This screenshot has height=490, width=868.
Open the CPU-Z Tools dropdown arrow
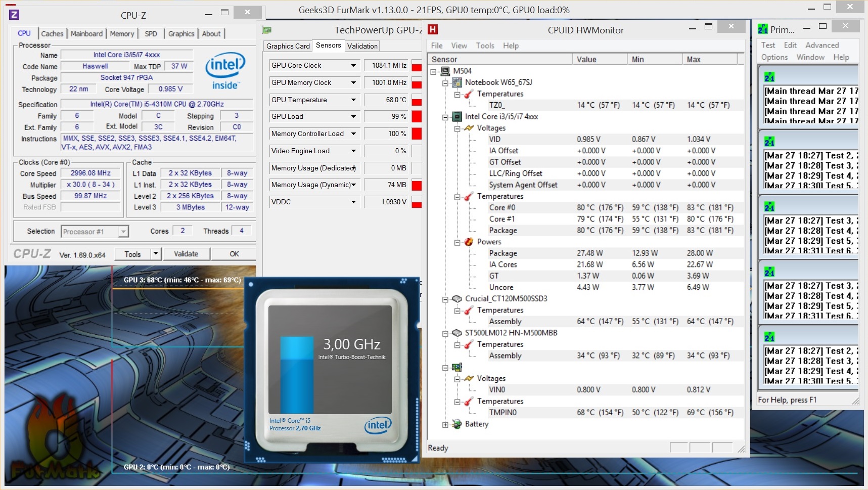coord(156,254)
